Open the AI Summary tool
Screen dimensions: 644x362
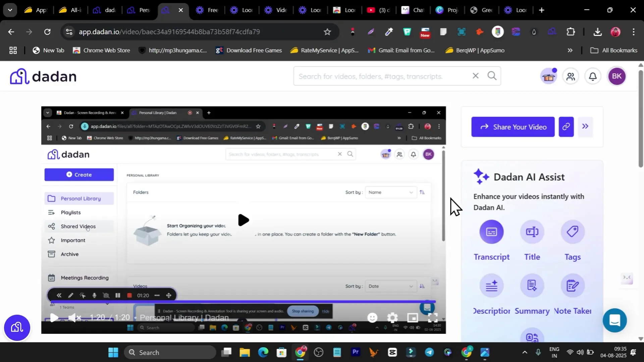(x=532, y=286)
